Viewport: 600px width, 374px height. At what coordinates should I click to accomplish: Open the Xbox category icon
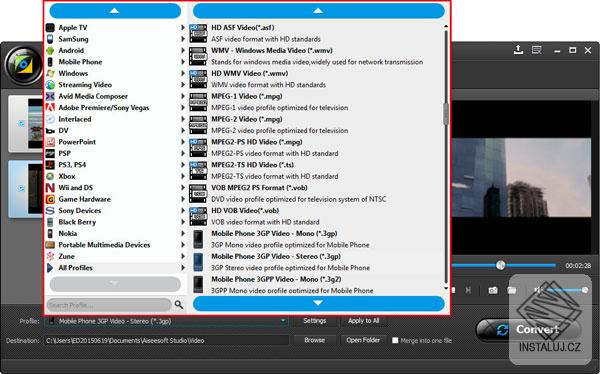pos(50,176)
